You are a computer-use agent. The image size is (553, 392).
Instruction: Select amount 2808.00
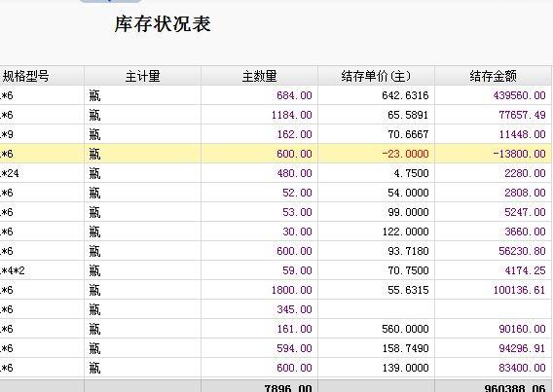(493, 193)
